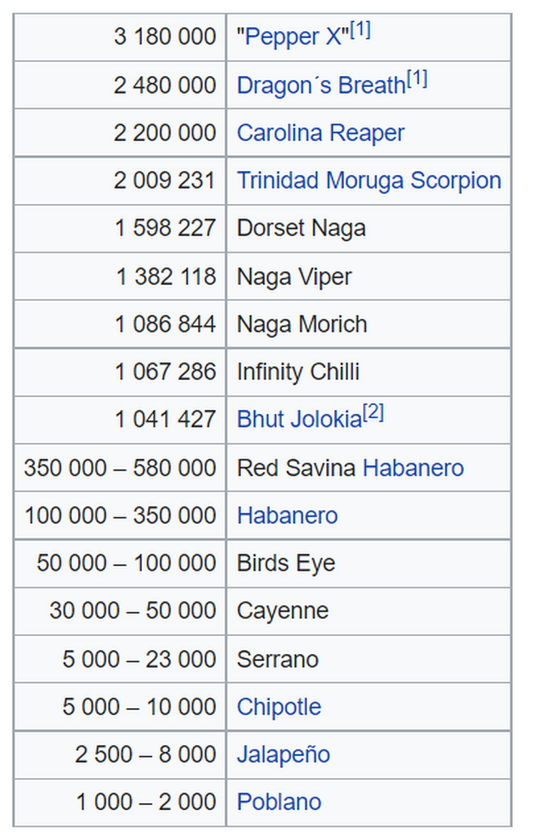
Task: Open the Bhut Jolokia link
Action: 300,419
